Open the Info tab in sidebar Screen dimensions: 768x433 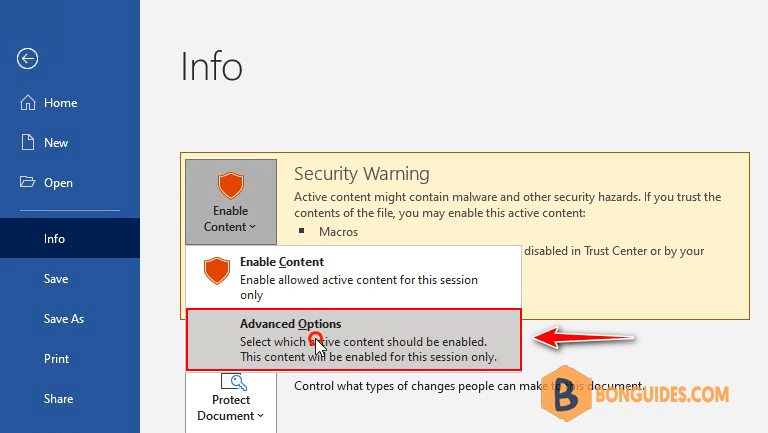click(x=70, y=238)
